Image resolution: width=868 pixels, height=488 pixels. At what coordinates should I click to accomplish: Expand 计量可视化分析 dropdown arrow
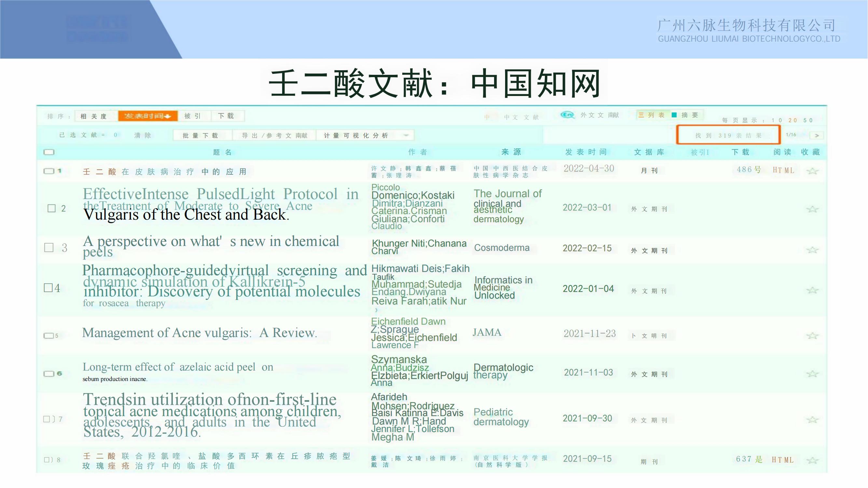(x=406, y=135)
